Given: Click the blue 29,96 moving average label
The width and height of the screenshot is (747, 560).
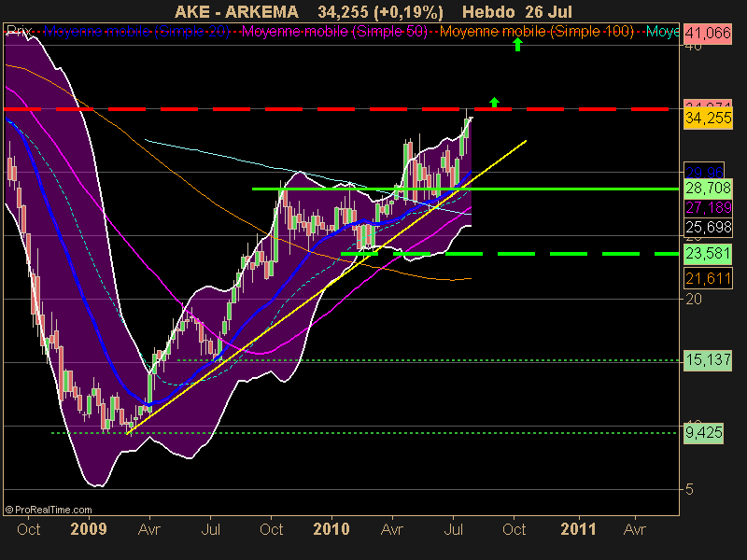Looking at the screenshot, I should coord(704,172).
